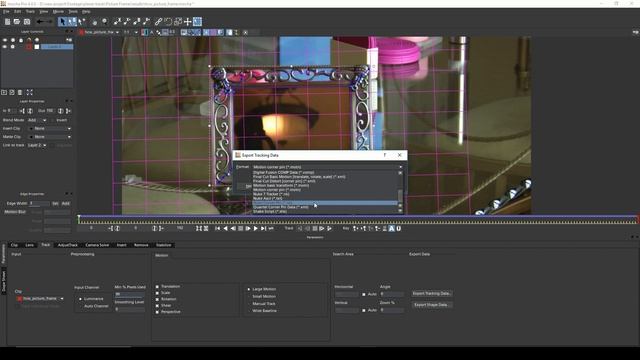Image resolution: width=640 pixels, height=360 pixels.
Task: Click the Move crosshair tool
Action: tap(188, 22)
